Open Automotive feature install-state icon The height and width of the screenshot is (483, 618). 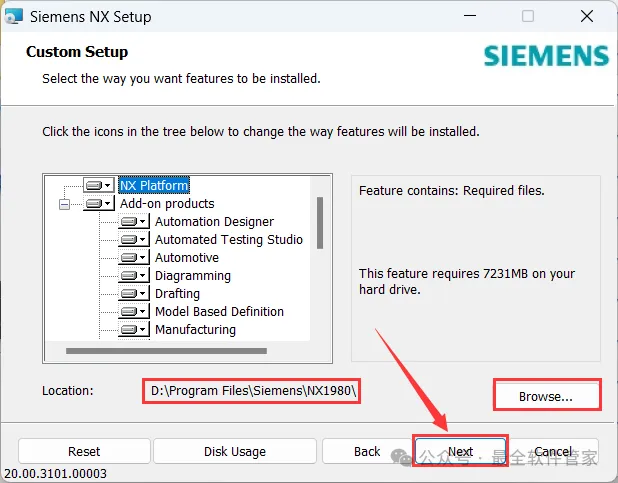(133, 258)
